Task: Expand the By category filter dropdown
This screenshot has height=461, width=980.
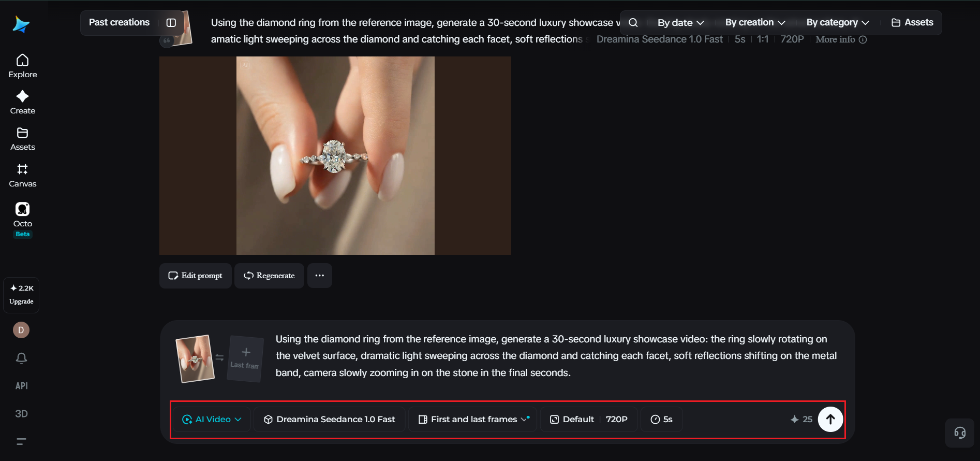Action: click(x=838, y=23)
